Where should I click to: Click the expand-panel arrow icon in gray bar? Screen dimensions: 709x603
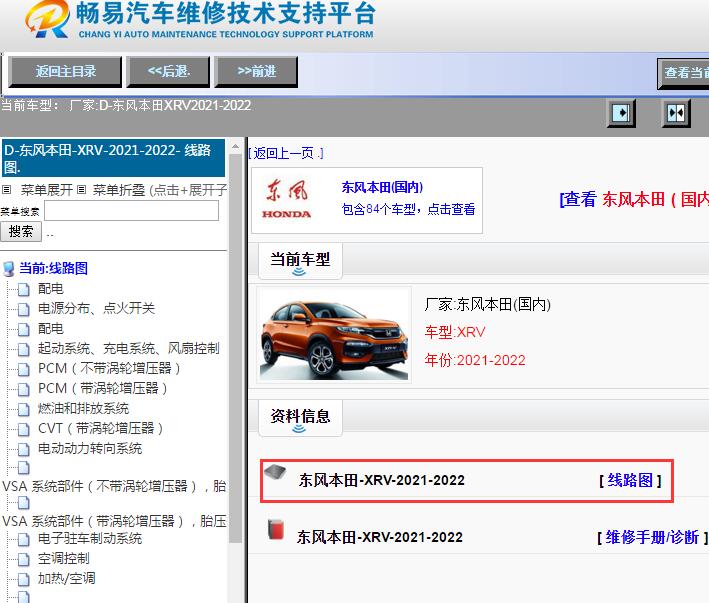pos(621,112)
